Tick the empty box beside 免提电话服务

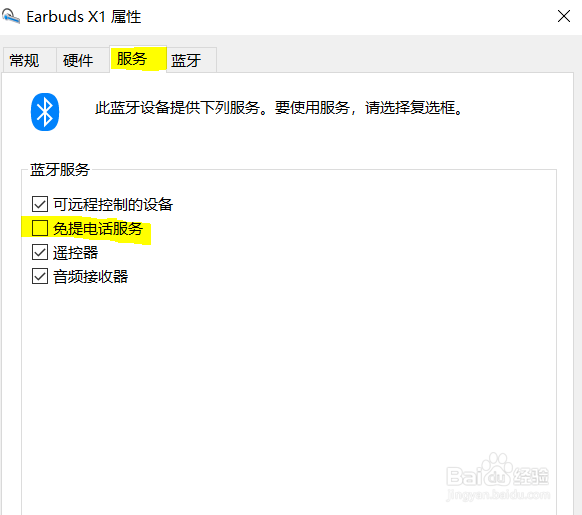[40, 228]
